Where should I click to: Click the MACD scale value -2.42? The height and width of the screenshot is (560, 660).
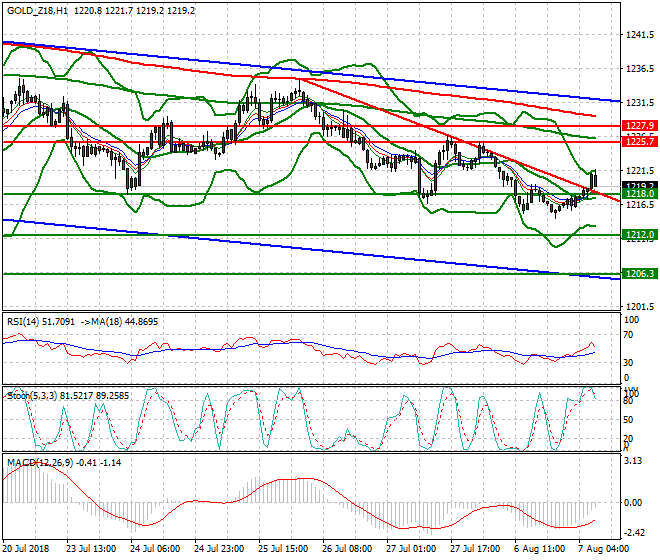(x=633, y=533)
